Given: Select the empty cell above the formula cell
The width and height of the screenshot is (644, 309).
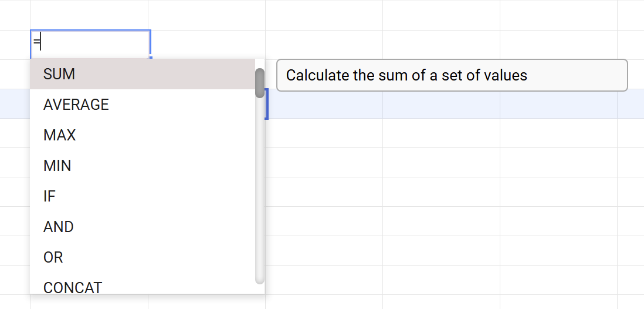Looking at the screenshot, I should click(89, 15).
